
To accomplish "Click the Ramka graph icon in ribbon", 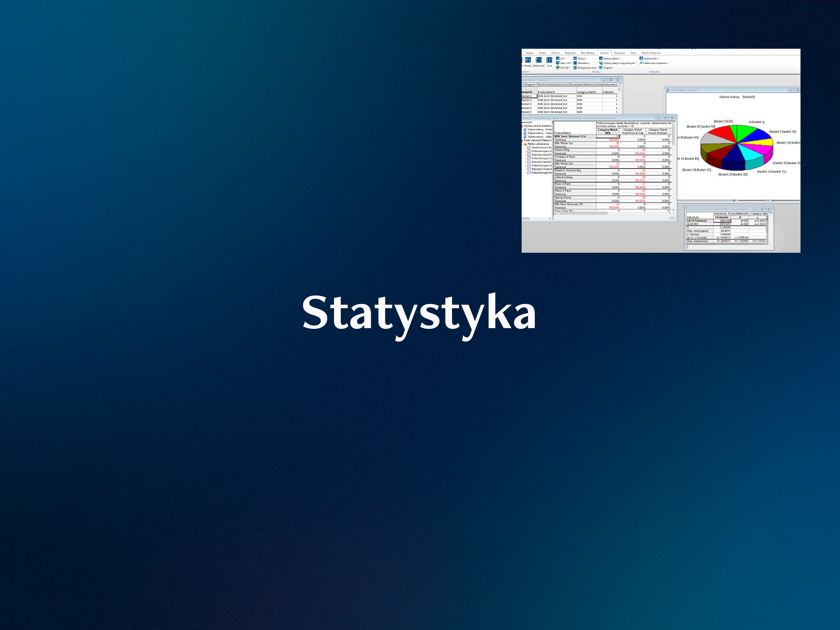I will [x=528, y=60].
